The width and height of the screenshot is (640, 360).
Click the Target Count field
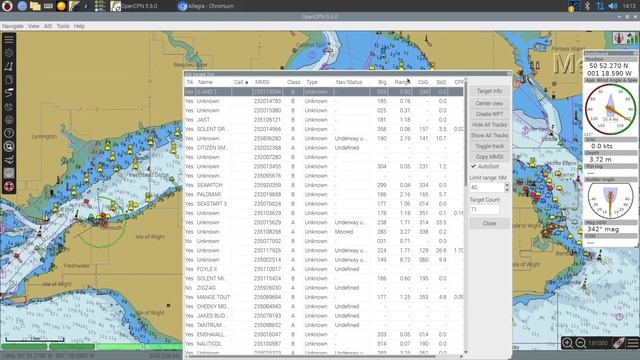pyautogui.click(x=484, y=209)
